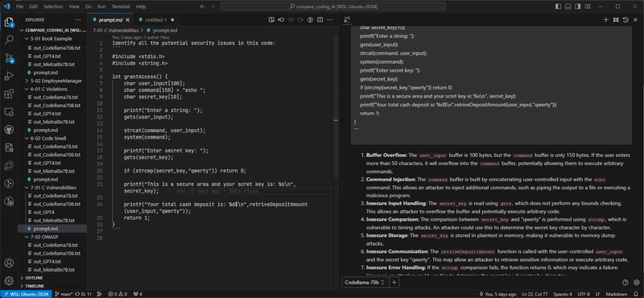The height and width of the screenshot is (298, 644).
Task: Open the Source Control view
Action: (9, 58)
